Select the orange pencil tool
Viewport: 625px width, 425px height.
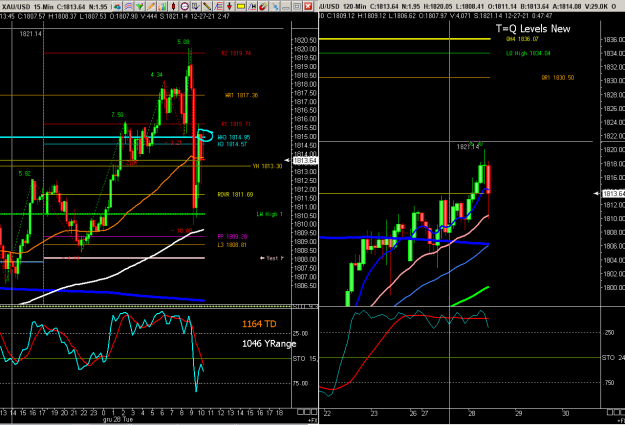pos(151,6)
